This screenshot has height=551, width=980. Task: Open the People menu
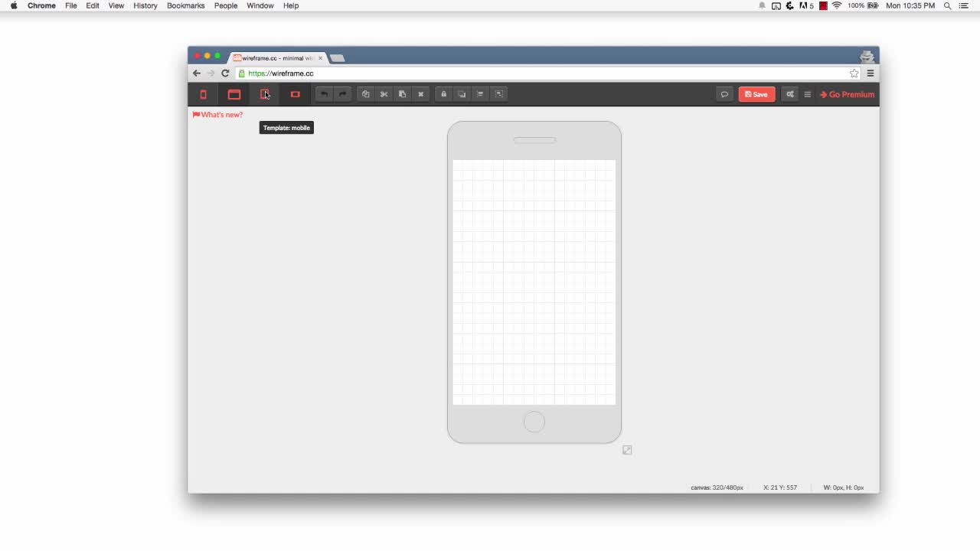[x=226, y=5]
